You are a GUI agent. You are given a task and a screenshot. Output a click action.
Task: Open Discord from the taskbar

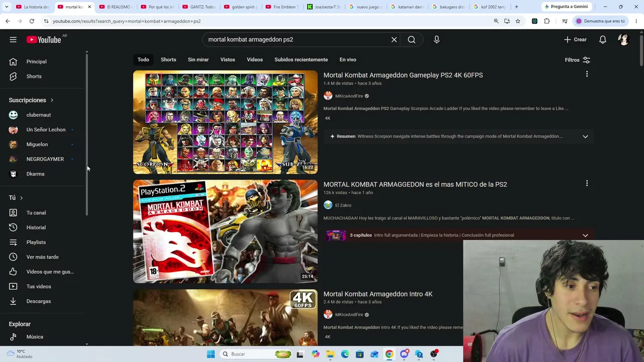(x=404, y=354)
